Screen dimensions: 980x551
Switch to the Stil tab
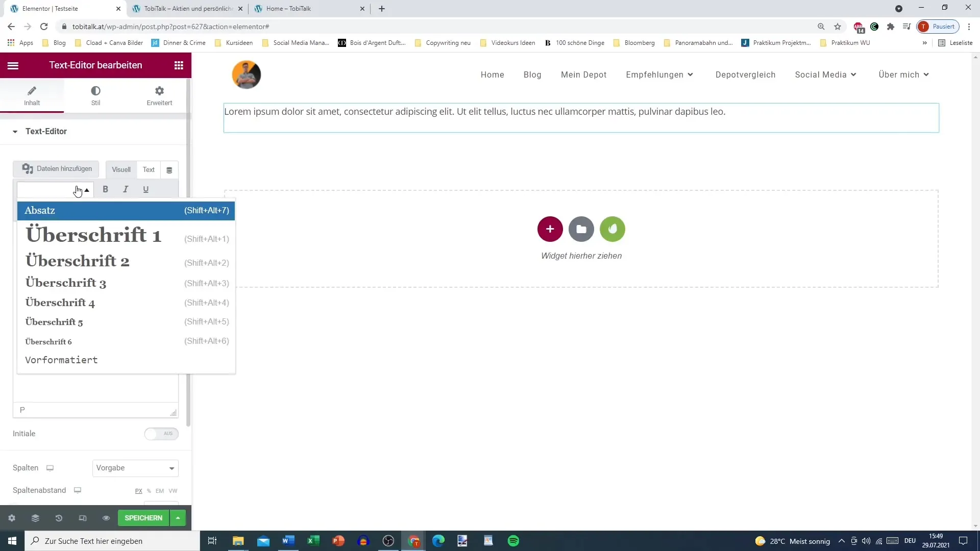[x=95, y=95]
